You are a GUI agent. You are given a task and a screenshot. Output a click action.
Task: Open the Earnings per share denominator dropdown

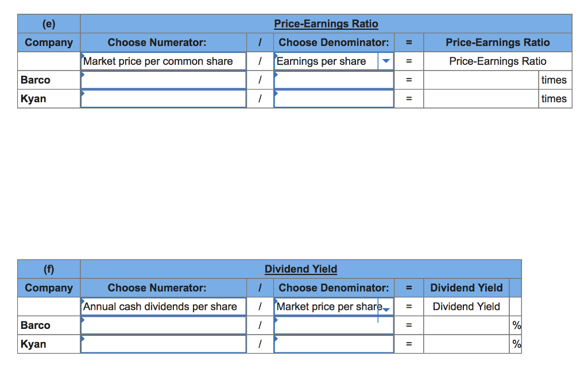tap(386, 61)
